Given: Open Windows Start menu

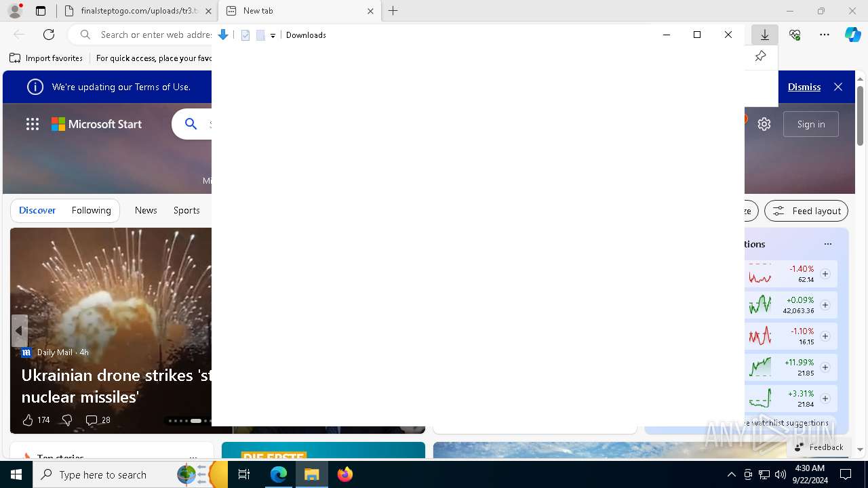Looking at the screenshot, I should tap(16, 474).
